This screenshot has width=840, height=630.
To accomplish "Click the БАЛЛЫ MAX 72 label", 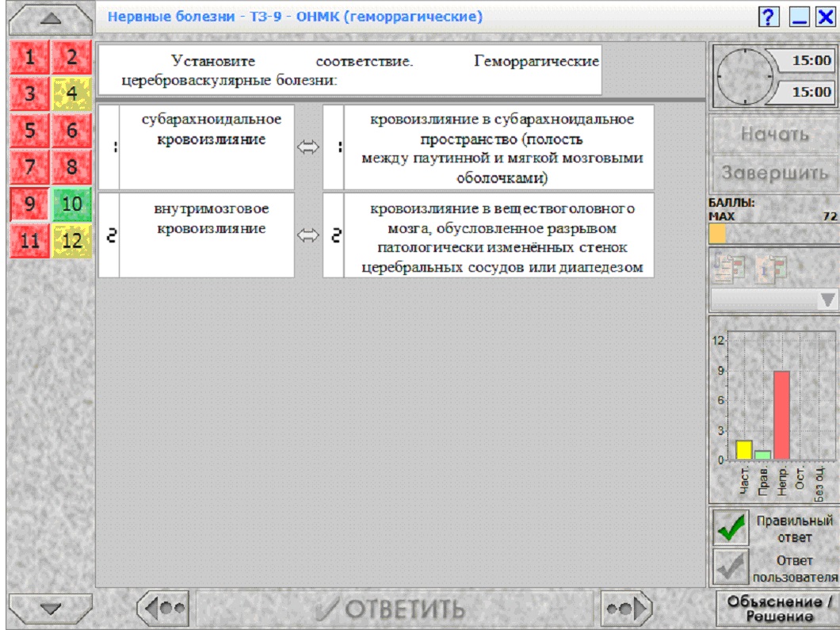I will (x=773, y=209).
